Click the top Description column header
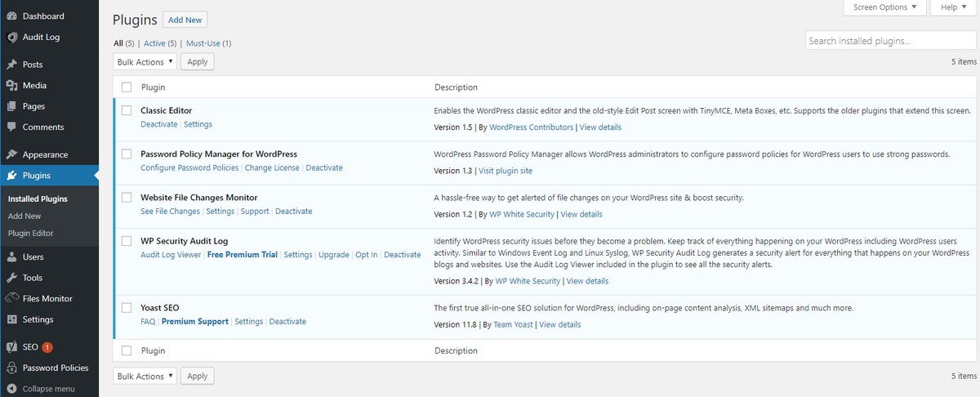 tap(456, 87)
